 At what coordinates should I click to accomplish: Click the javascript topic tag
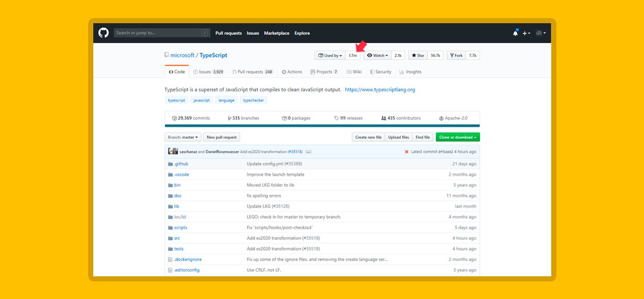coord(201,101)
